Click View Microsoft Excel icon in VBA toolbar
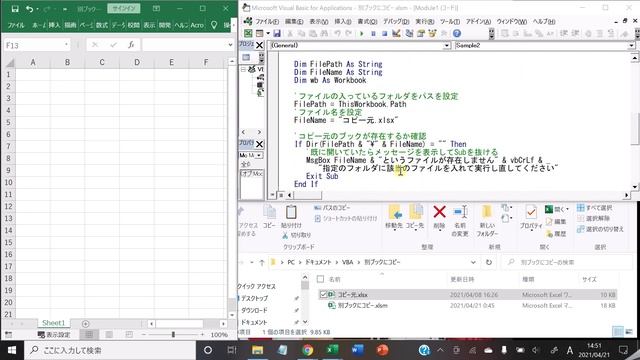 click(x=248, y=33)
